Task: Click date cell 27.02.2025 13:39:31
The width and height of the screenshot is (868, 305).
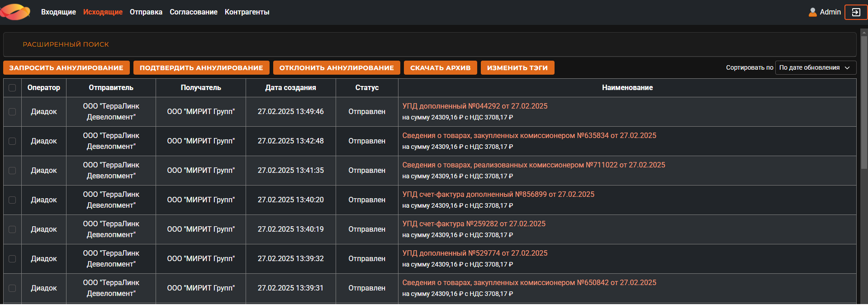Action: pos(291,288)
